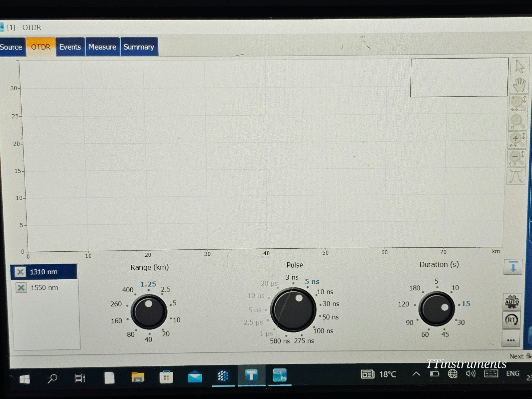The width and height of the screenshot is (532, 399).
Task: Set Range to 400 km
Action: pos(128,290)
